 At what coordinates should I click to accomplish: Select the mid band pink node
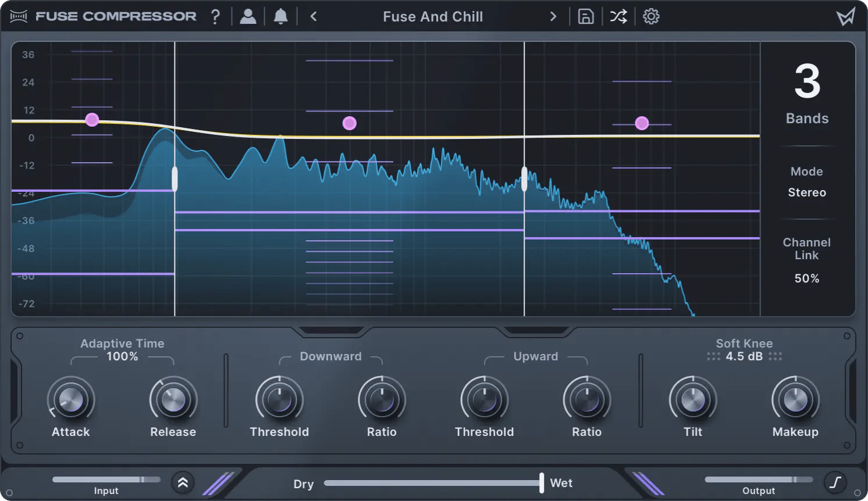tap(349, 123)
